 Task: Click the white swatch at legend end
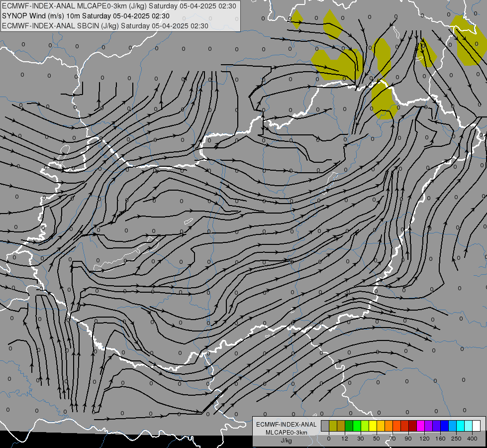[477, 426]
